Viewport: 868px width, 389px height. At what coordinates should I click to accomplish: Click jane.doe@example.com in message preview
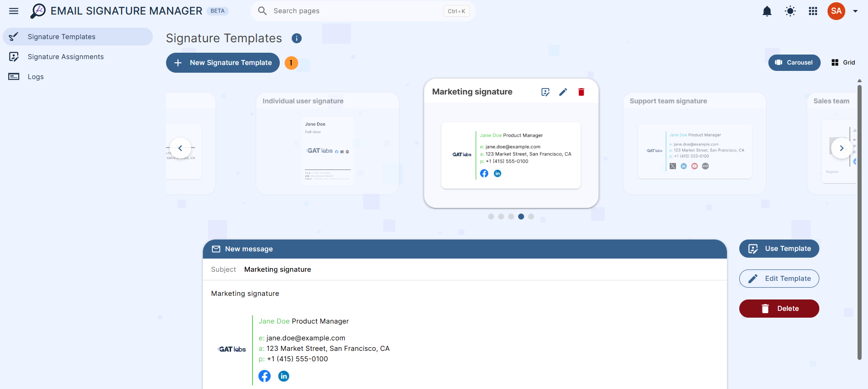coord(306,338)
